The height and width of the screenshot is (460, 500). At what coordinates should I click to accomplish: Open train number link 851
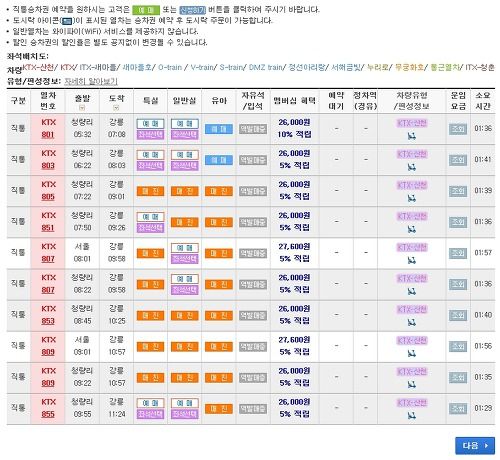(x=48, y=228)
